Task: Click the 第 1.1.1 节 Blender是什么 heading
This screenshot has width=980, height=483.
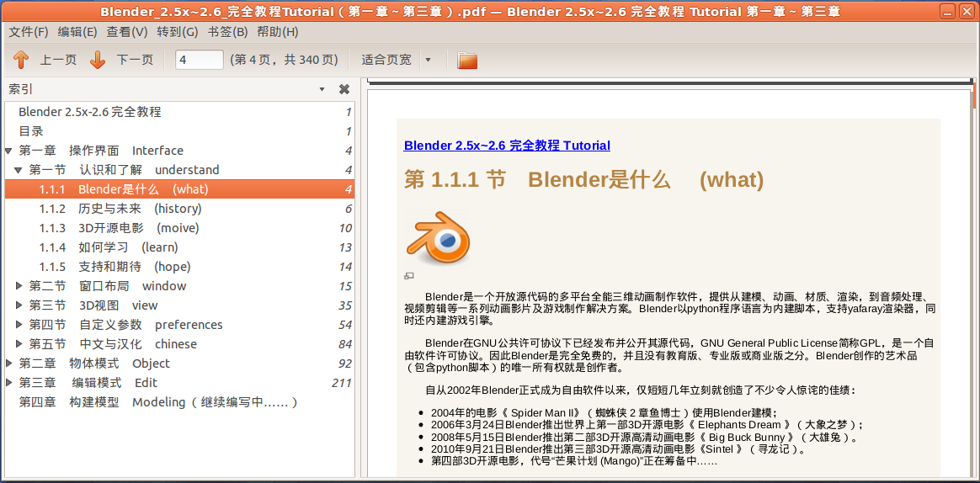Action: pos(583,180)
